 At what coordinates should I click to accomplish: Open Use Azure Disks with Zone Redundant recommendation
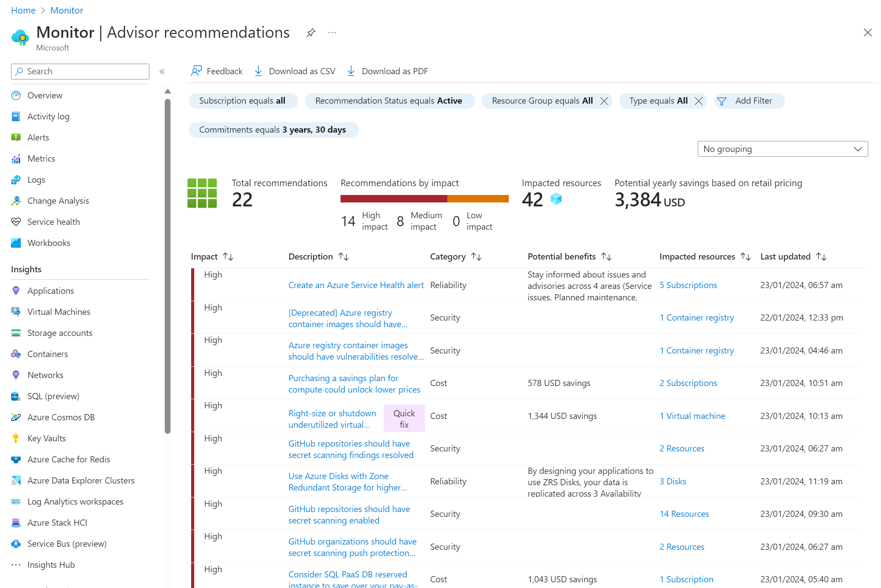(348, 482)
